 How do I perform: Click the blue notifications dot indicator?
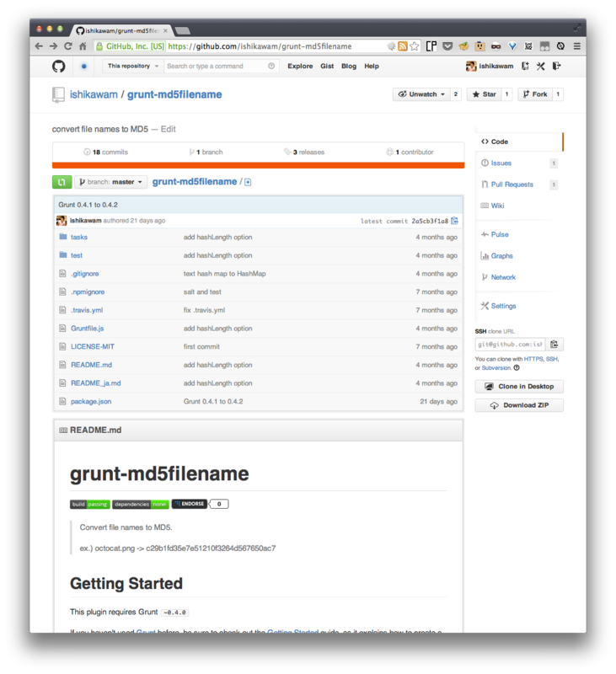pos(83,67)
